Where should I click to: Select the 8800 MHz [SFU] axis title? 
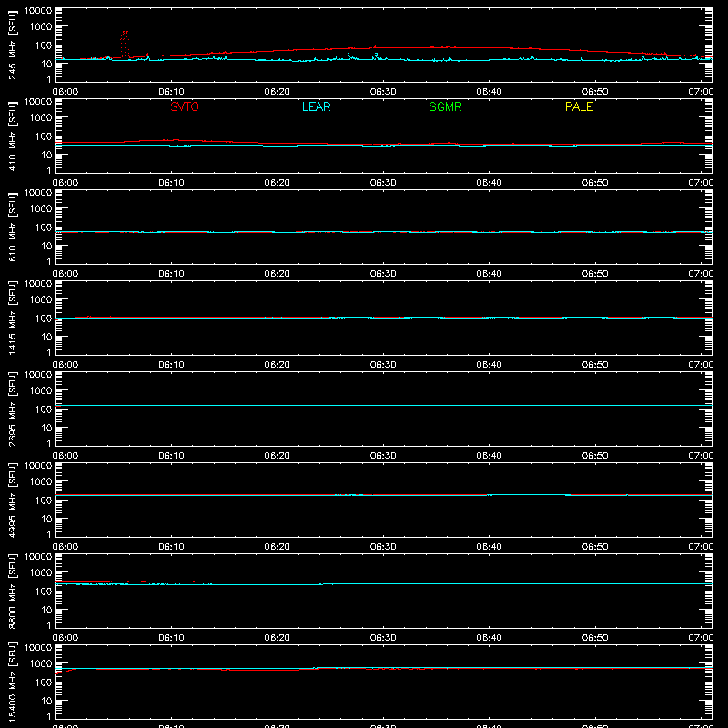tap(12, 591)
